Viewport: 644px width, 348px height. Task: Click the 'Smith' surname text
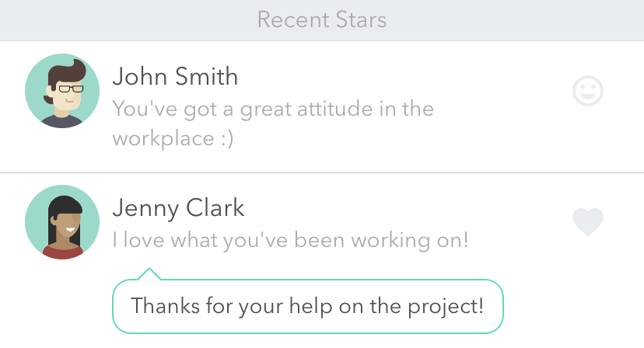pyautogui.click(x=207, y=77)
